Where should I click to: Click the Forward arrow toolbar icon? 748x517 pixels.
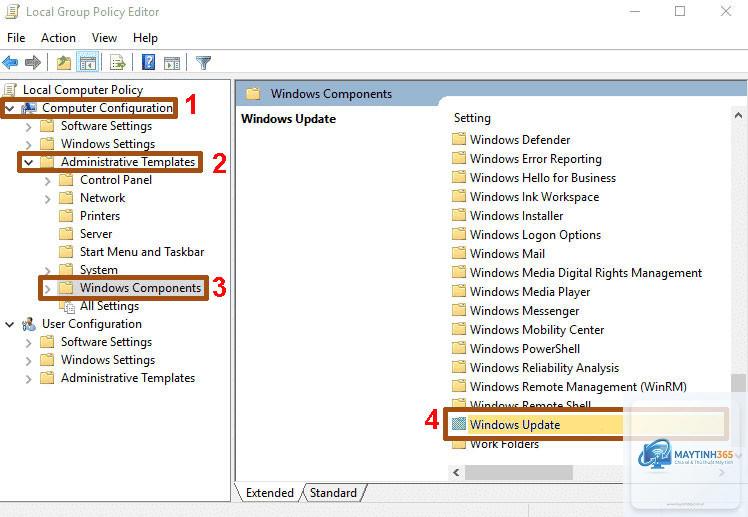pos(33,62)
